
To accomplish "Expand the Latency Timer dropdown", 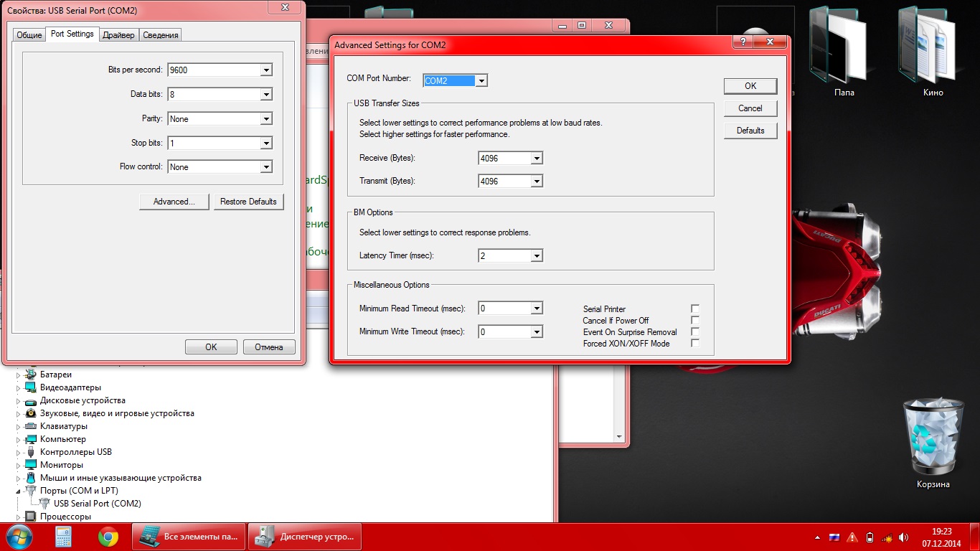I will 536,256.
